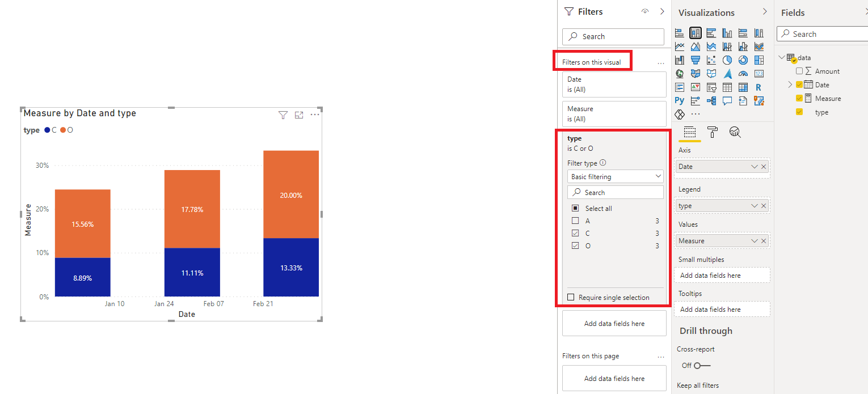Expand the Date filter card

coord(614,84)
